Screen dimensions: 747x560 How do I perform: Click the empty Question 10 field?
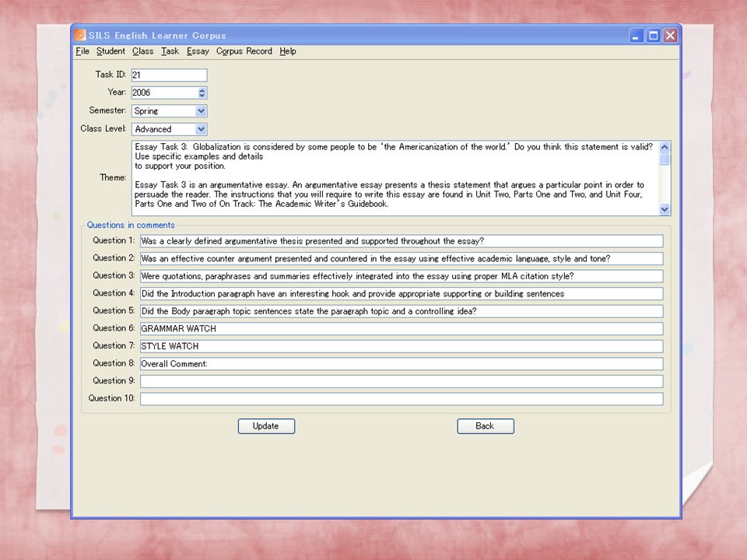click(x=402, y=399)
